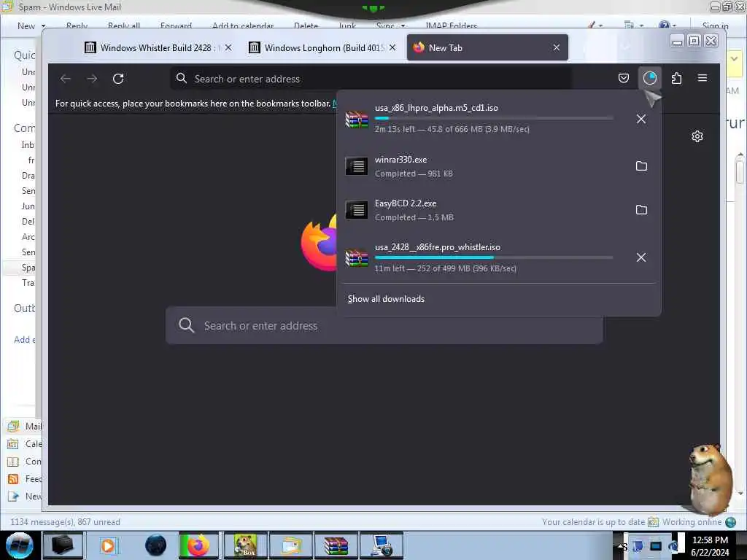Click the Working online status icon
This screenshot has height=560, width=747.
pos(730,522)
